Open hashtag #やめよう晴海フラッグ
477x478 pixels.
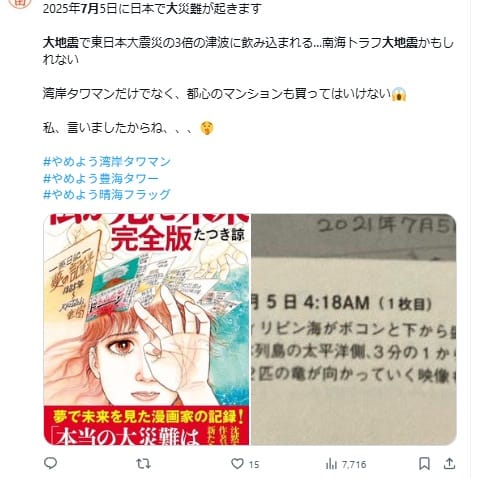107,194
